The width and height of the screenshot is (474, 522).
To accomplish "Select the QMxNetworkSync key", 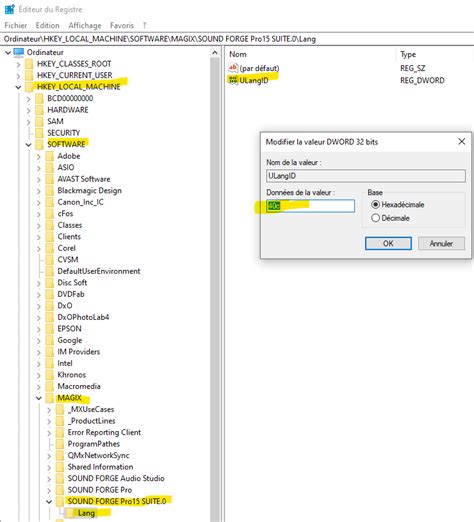I will point(98,455).
